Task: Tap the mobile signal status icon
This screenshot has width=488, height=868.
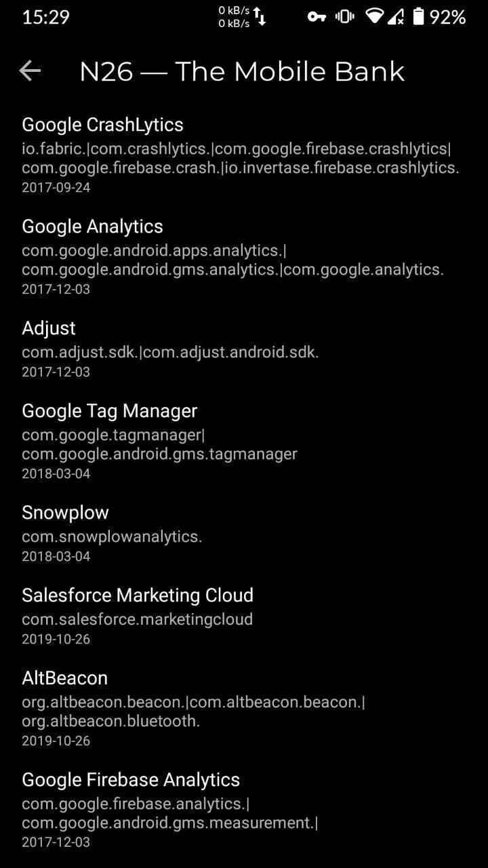Action: pos(396,17)
